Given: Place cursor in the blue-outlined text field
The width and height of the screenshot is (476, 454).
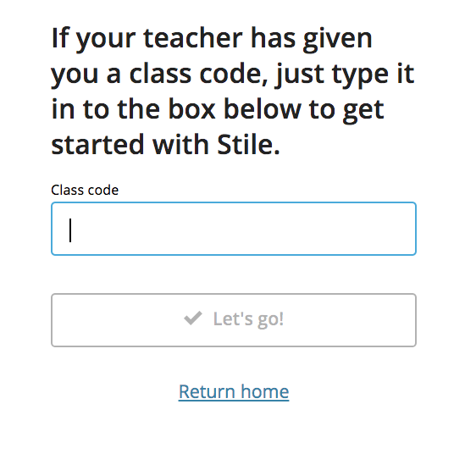Looking at the screenshot, I should click(x=234, y=229).
